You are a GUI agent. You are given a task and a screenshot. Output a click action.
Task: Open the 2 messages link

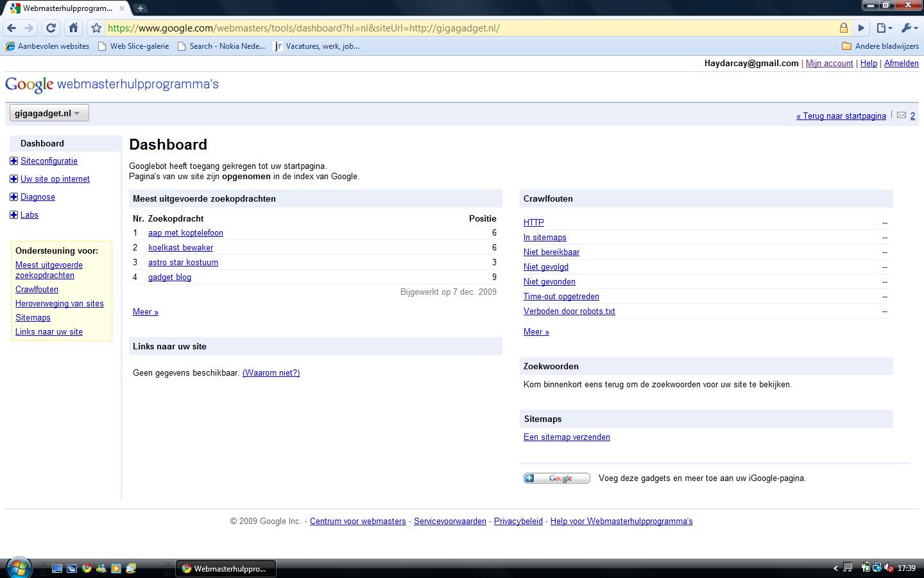pos(912,116)
